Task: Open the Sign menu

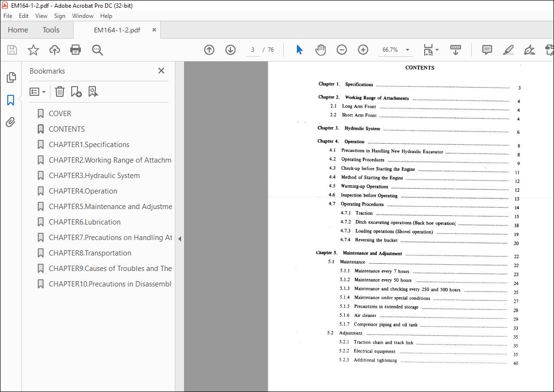Action: click(x=60, y=16)
